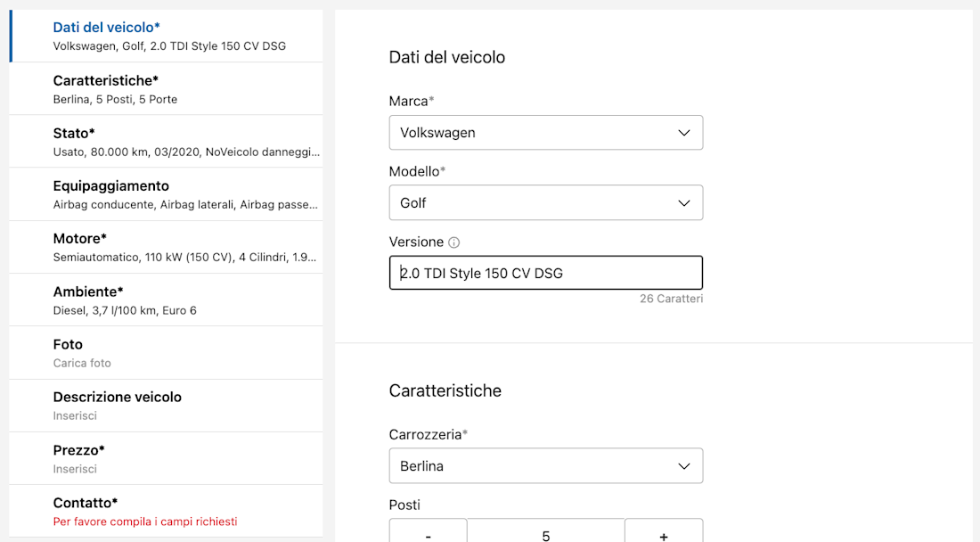Go to the Caratteristiche sidebar section
Screen dimensions: 980x542
click(x=167, y=89)
